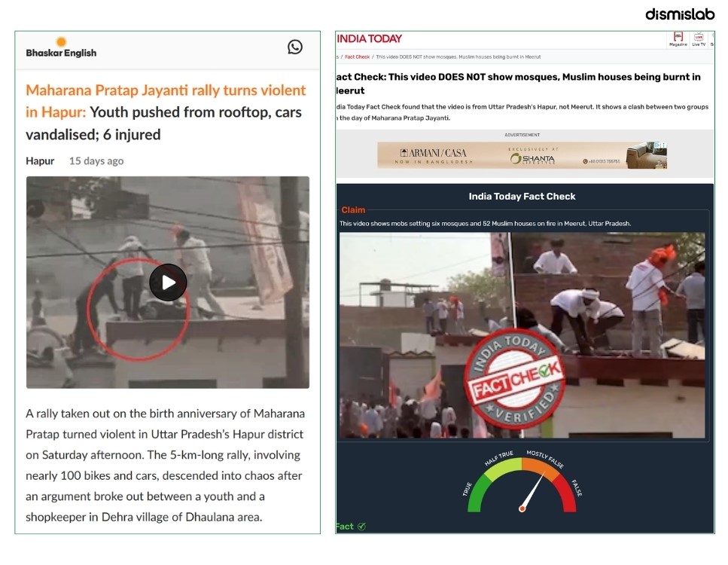Click the breadcrumb 'This video DOES NOT show mosques' text
This screenshot has height=565, width=728.
[458, 56]
